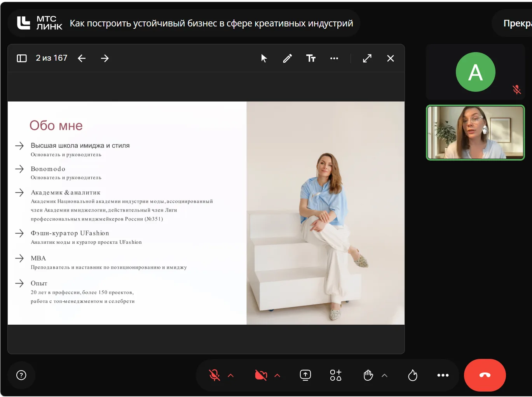The width and height of the screenshot is (532, 397).
Task: Go to the previous slide arrow
Action: [x=82, y=58]
